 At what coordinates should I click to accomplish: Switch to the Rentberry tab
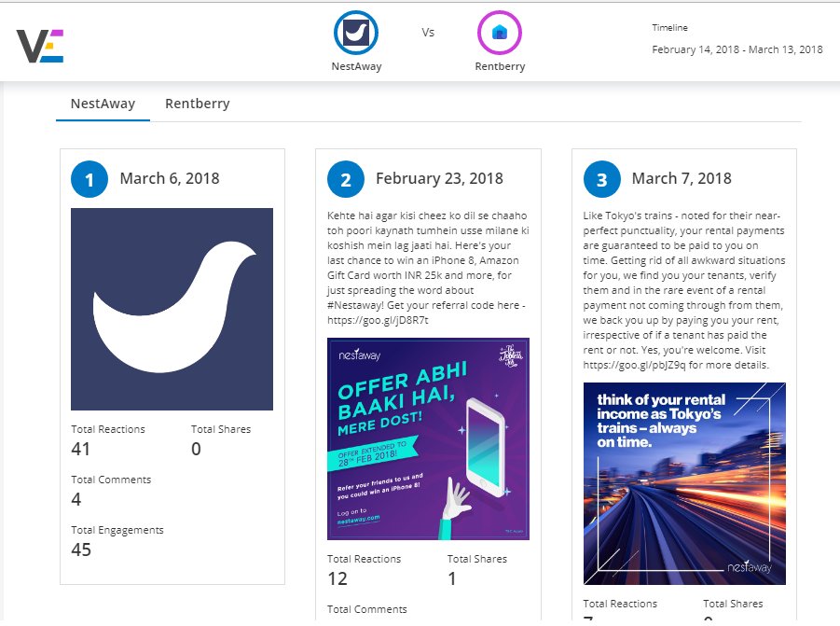197,104
